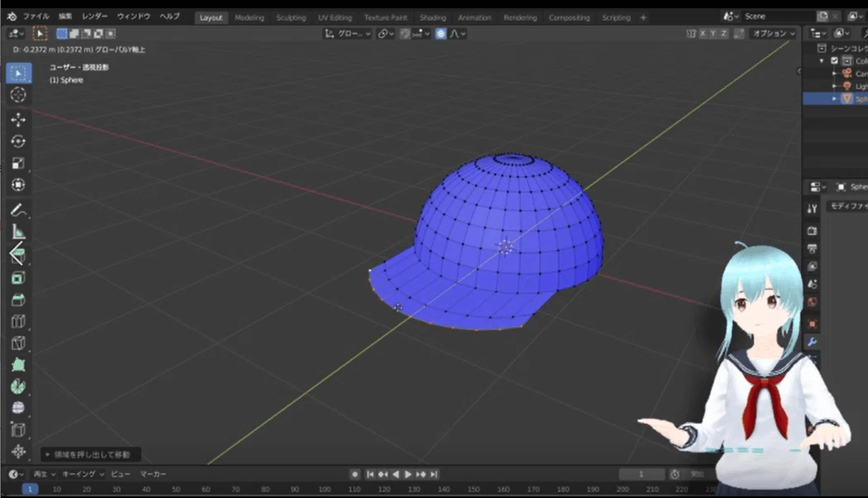Click the add workspace plus button
The image size is (868, 498).
click(643, 17)
